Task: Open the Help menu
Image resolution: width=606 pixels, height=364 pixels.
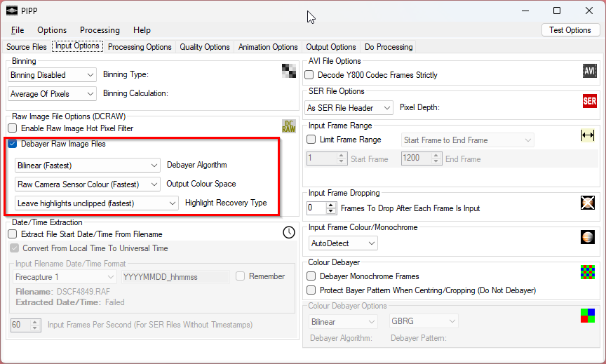Action: click(142, 30)
